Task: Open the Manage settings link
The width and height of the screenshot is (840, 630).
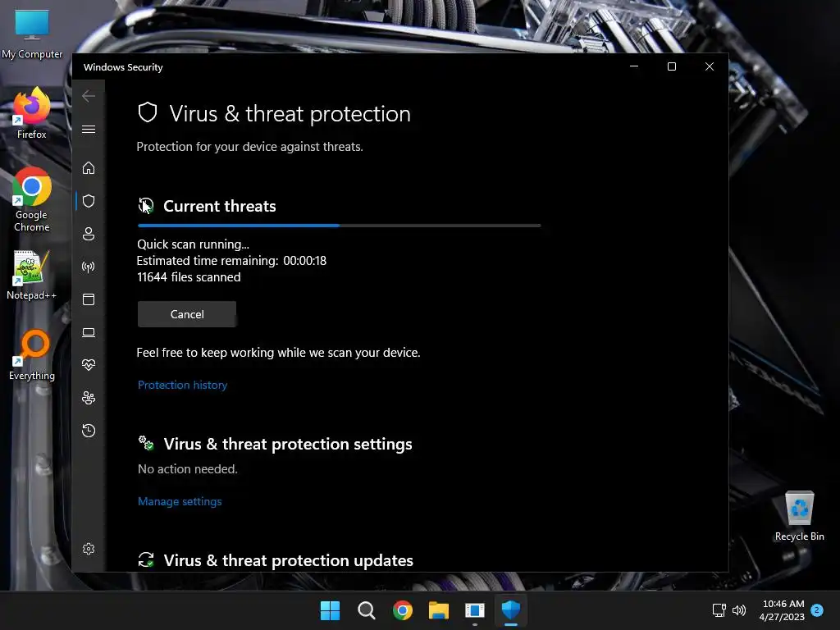Action: (180, 501)
